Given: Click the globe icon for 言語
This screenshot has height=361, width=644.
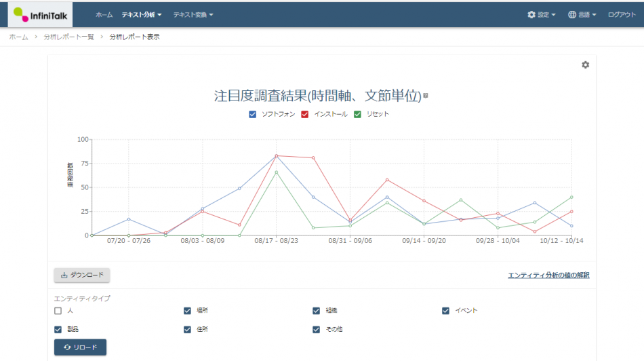Looking at the screenshot, I should pos(572,14).
